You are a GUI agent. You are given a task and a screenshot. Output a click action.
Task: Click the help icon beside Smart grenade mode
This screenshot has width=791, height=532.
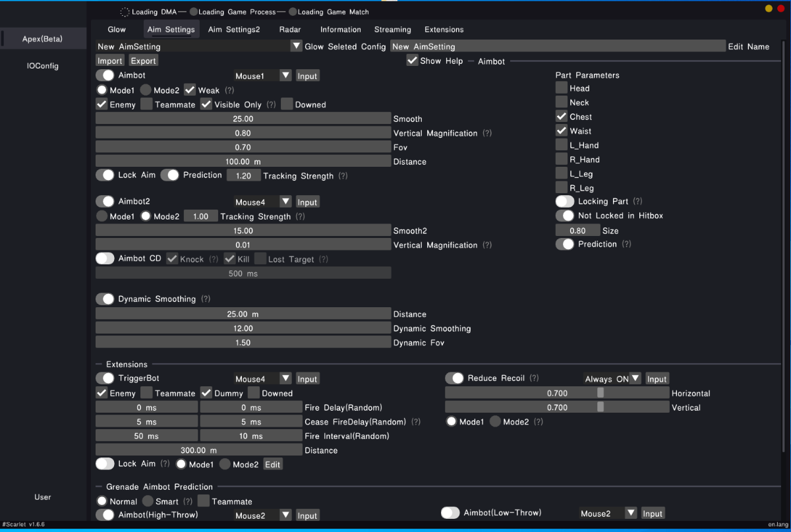pos(188,502)
